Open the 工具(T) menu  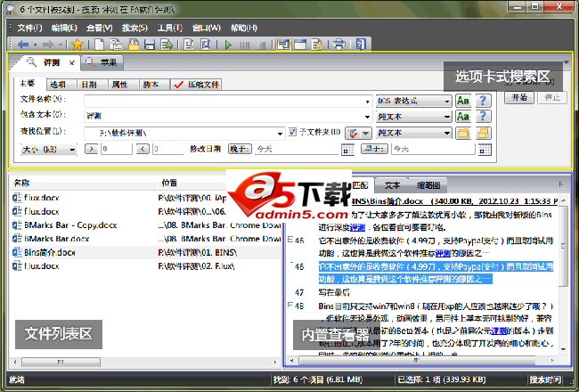pyautogui.click(x=169, y=28)
